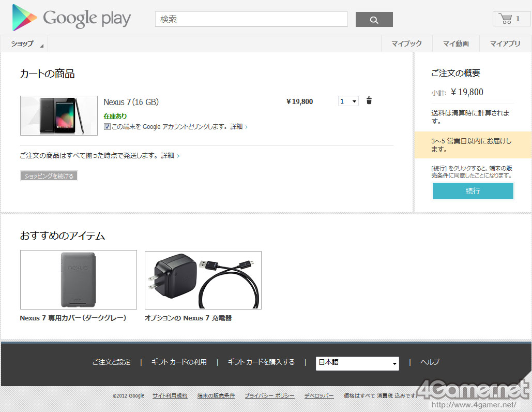The width and height of the screenshot is (532, 412).
Task: Click the 在庫あり stock status text
Action: click(115, 116)
